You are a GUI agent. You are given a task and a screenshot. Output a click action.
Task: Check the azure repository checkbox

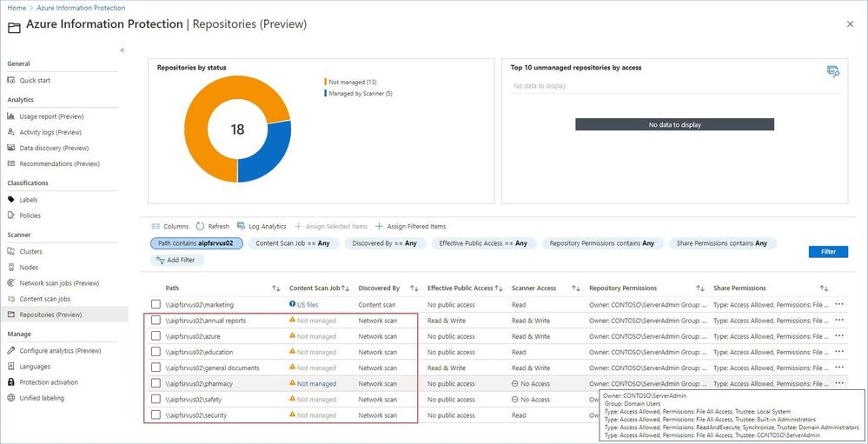156,335
